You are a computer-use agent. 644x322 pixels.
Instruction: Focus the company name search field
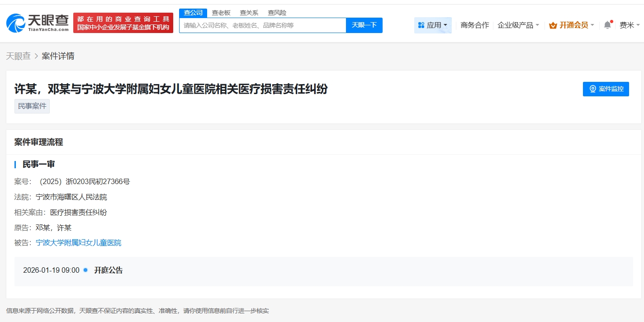point(263,25)
